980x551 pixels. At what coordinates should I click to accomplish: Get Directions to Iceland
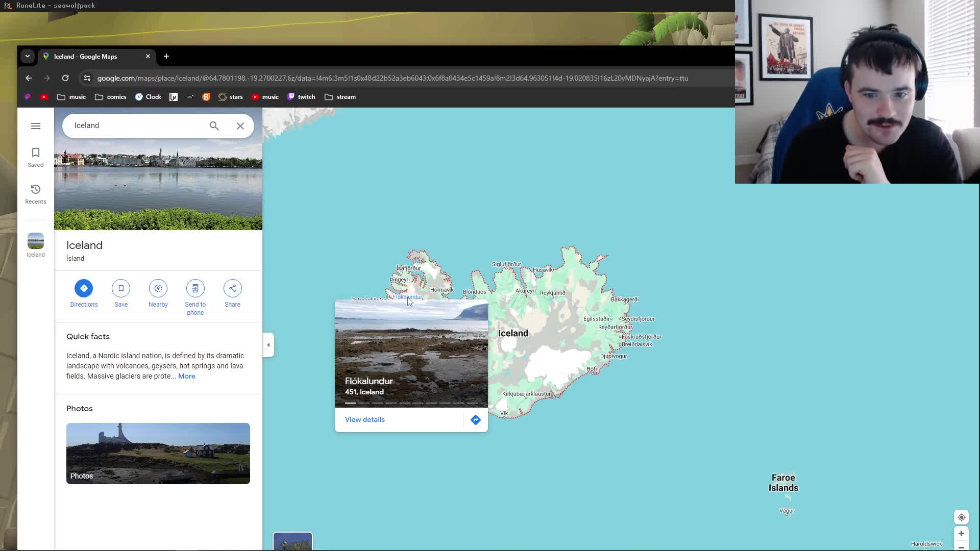point(84,294)
